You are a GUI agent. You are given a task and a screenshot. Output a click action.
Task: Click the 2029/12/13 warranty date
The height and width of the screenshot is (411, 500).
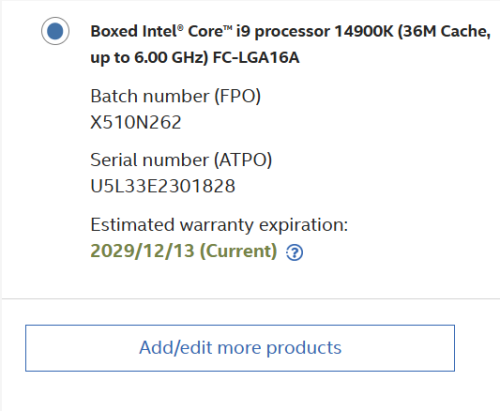[x=142, y=251]
